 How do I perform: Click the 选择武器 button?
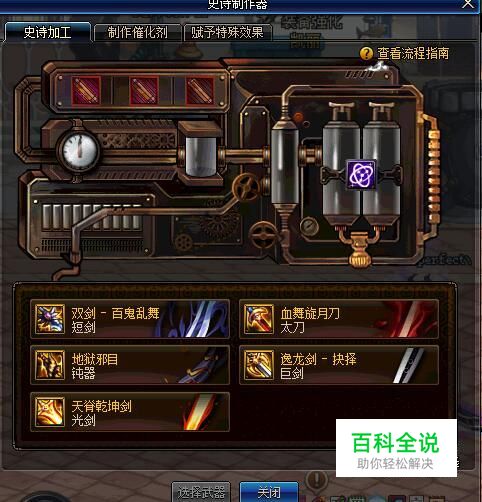pos(201,492)
